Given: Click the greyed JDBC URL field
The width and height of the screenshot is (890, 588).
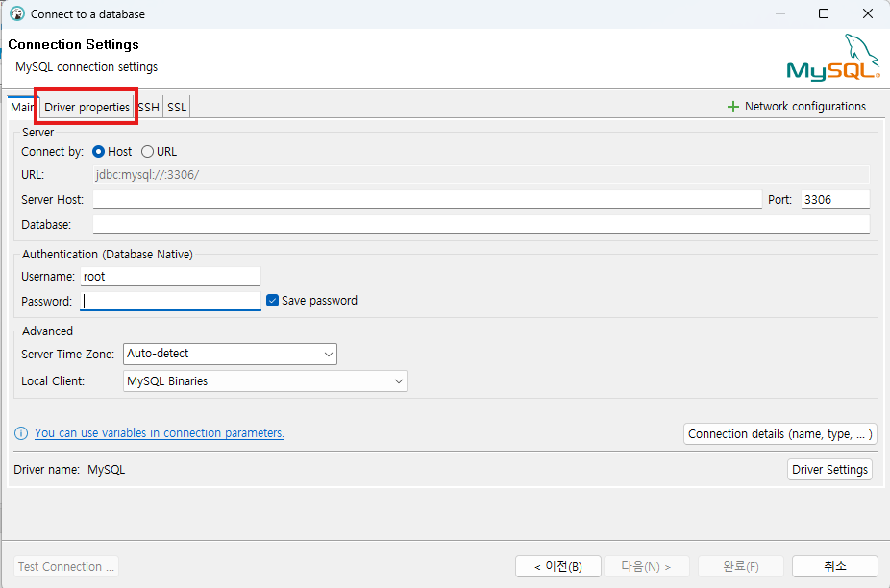Looking at the screenshot, I should coord(482,175).
